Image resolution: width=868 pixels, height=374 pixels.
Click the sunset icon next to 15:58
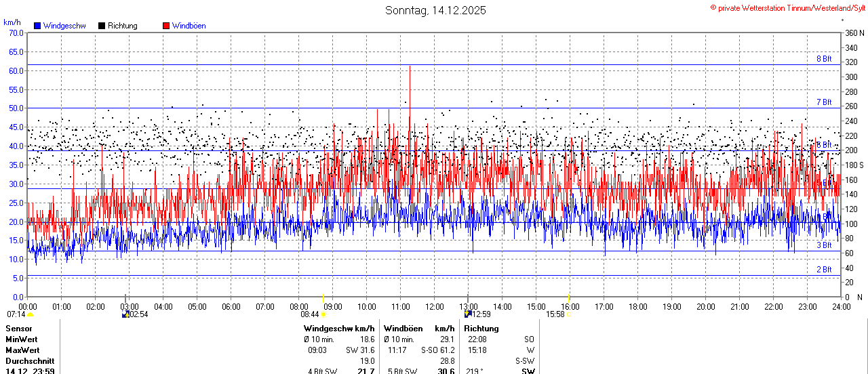pyautogui.click(x=568, y=314)
